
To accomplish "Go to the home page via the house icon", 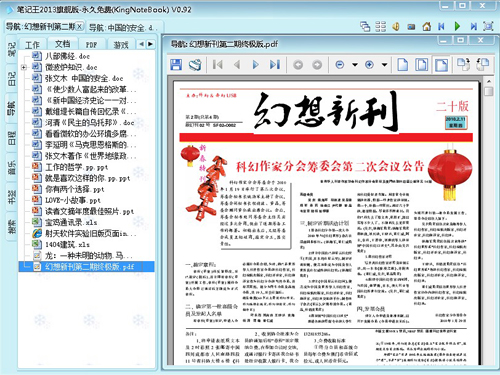I will point(426,26).
